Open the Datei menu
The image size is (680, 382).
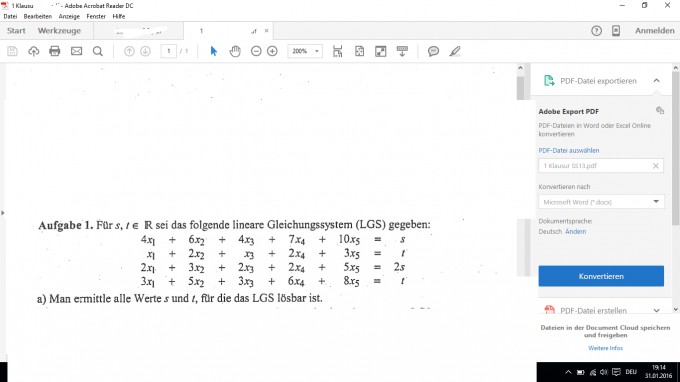click(10, 16)
